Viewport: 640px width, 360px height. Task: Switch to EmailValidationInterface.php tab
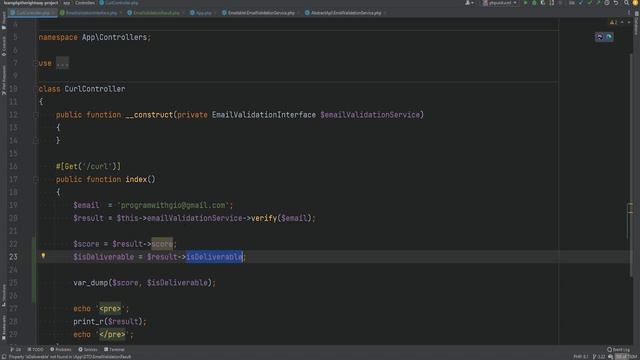pyautogui.click(x=91, y=13)
